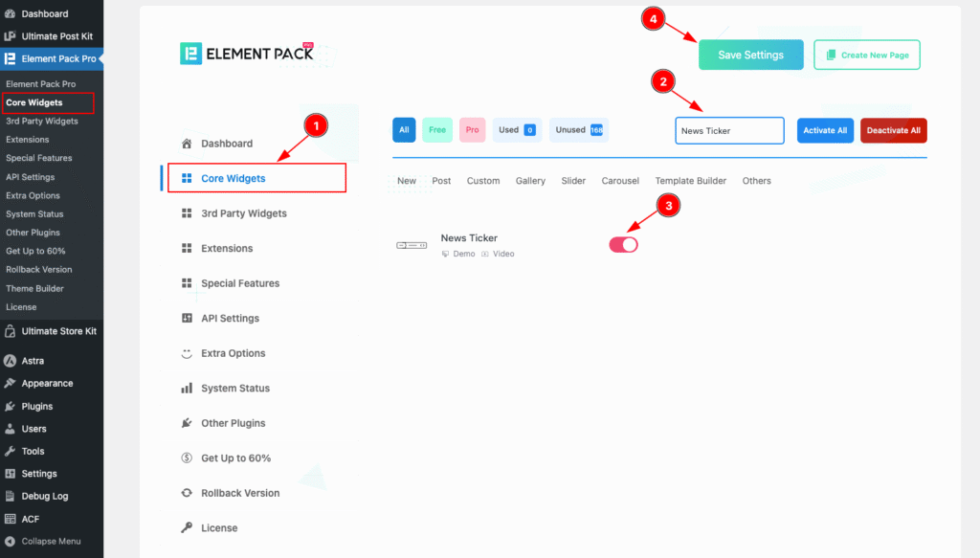Click the Users person icon
Image resolution: width=980 pixels, height=558 pixels.
click(10, 429)
